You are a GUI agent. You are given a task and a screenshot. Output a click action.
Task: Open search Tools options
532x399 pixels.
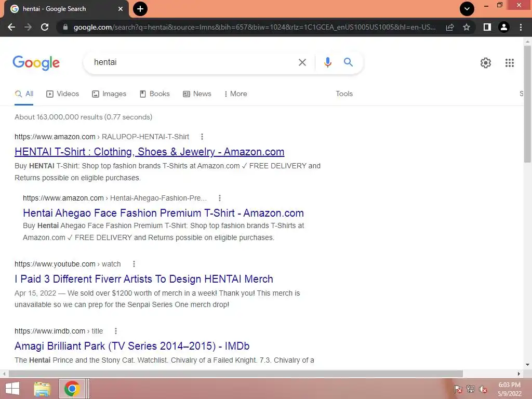coord(344,94)
